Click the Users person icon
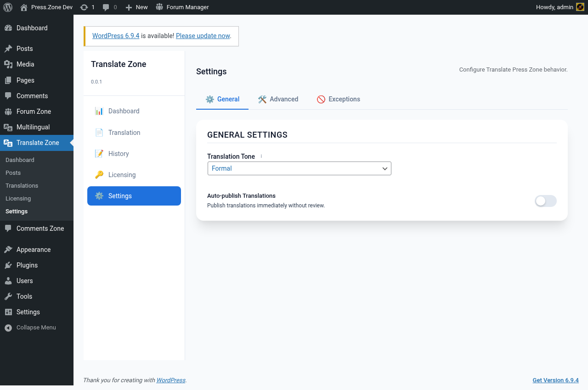Screen dimensions: 588x390 coord(8,281)
